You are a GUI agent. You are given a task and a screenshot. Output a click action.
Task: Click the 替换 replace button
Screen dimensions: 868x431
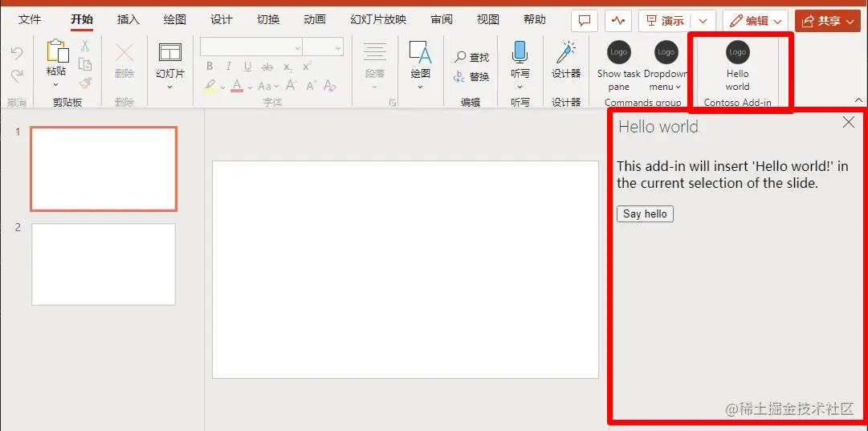click(471, 77)
